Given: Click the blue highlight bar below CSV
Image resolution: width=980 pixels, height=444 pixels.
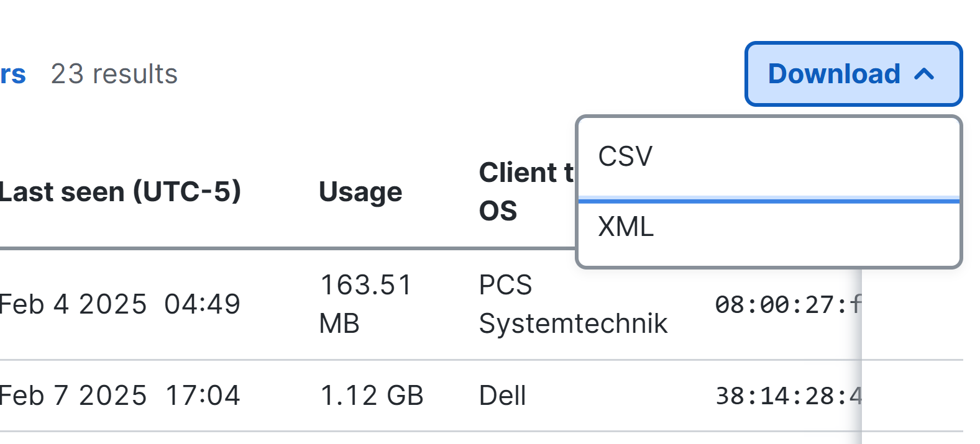Looking at the screenshot, I should pos(769,200).
